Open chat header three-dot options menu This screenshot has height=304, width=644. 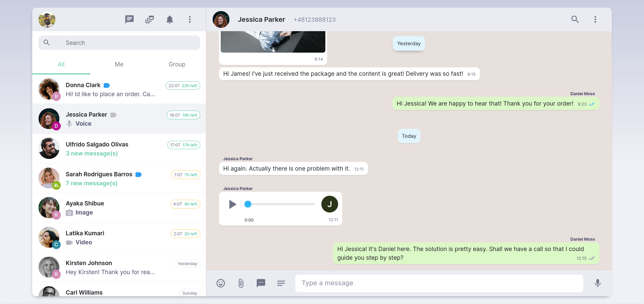point(595,19)
